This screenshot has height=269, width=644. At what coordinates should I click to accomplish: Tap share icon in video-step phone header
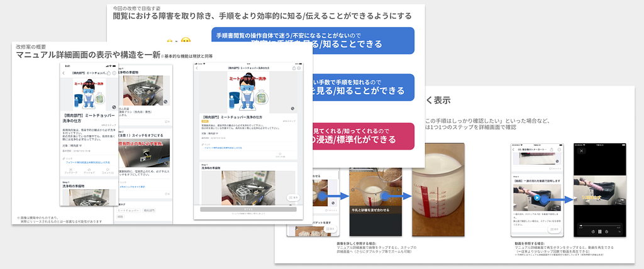(552, 150)
